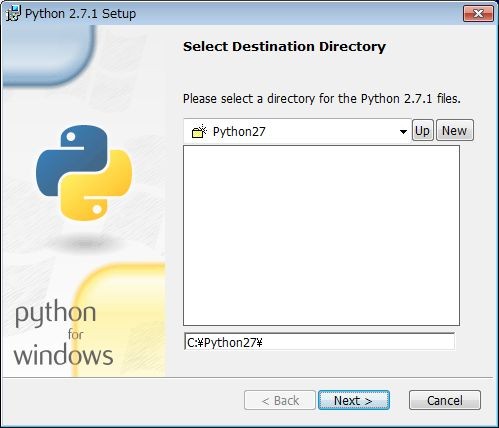Create a new folder with New button
This screenshot has width=499, height=428.
[x=455, y=130]
